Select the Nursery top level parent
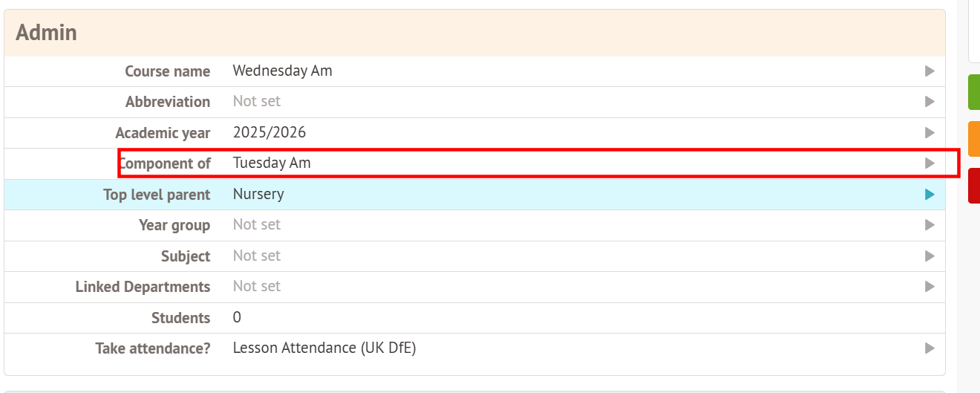The height and width of the screenshot is (393, 980). click(x=258, y=195)
